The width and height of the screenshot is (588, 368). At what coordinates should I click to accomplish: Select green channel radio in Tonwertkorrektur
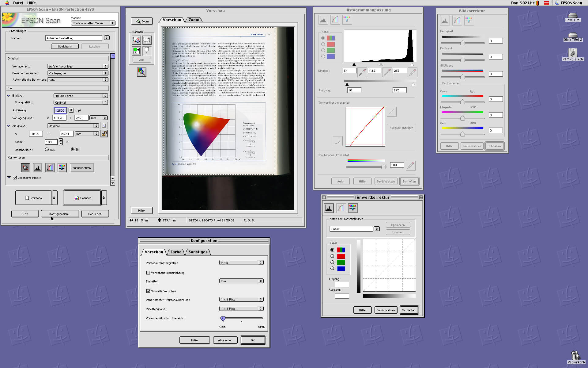(x=332, y=262)
